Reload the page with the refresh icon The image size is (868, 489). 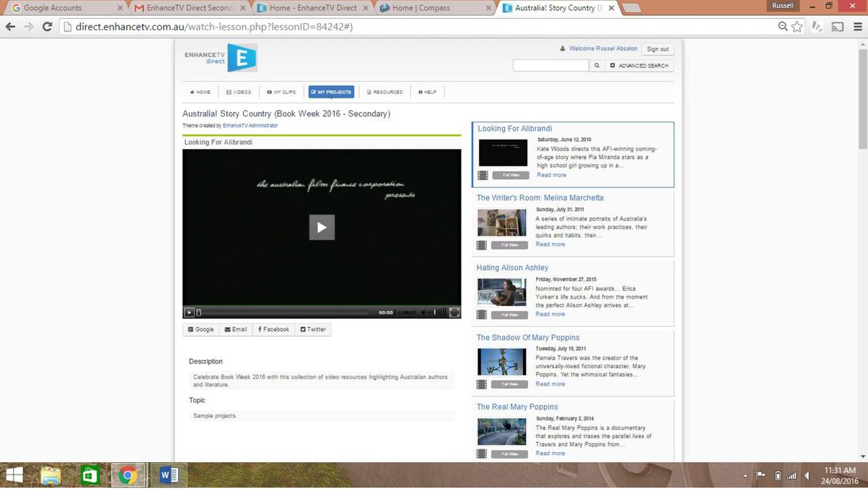pyautogui.click(x=48, y=27)
